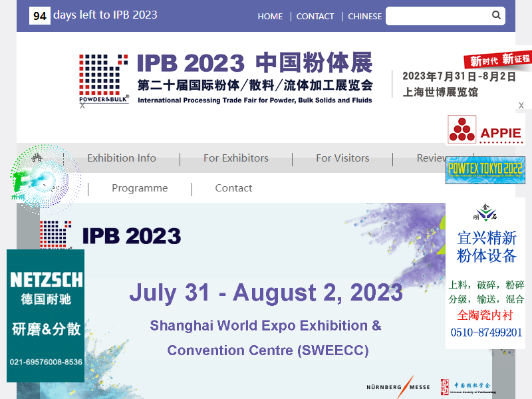Open the Exhibition Info menu
This screenshot has height=399, width=532.
[122, 158]
